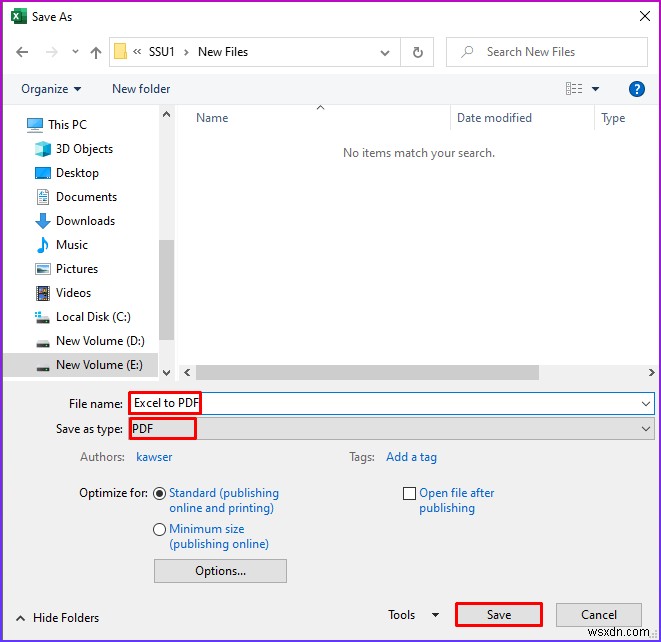The height and width of the screenshot is (642, 661).
Task: Expand the address bar path dropdown
Action: 384,53
